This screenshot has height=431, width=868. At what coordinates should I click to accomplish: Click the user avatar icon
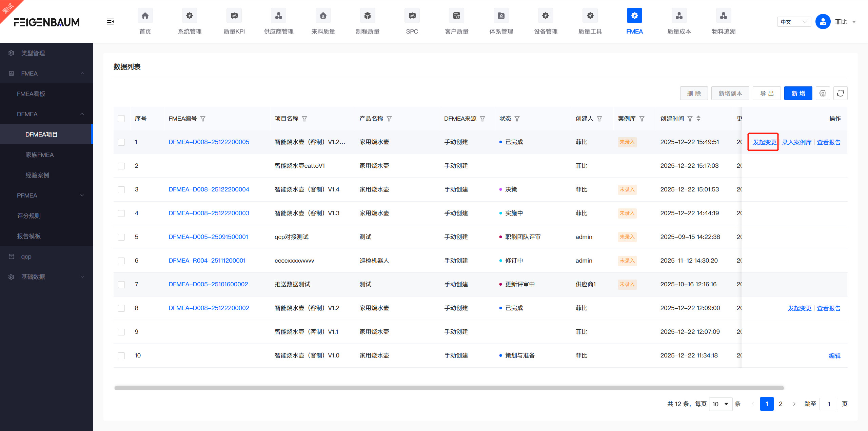click(x=823, y=22)
